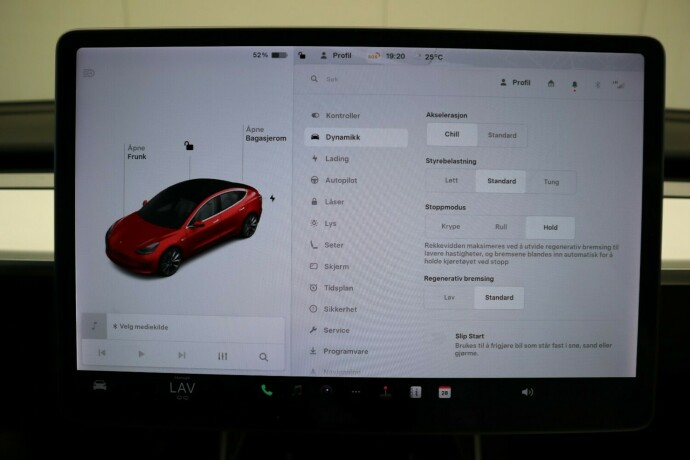This screenshot has width=690, height=460.
Task: Tap the battery percentage indicator
Action: (x=269, y=55)
